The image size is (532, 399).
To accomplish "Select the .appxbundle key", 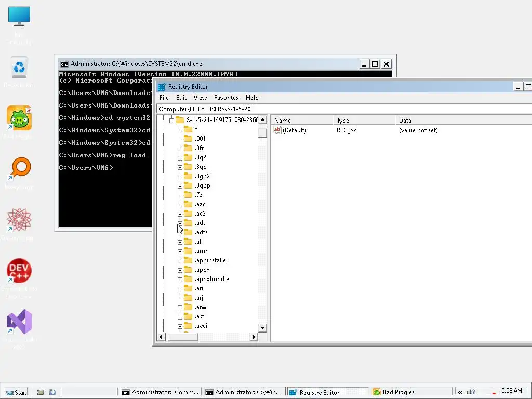I will coord(212,279).
